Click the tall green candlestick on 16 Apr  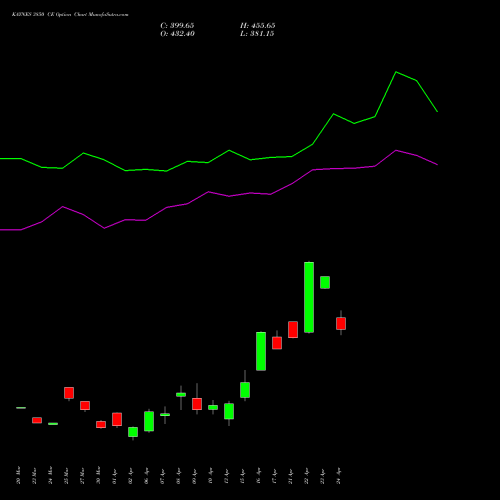pos(261,351)
